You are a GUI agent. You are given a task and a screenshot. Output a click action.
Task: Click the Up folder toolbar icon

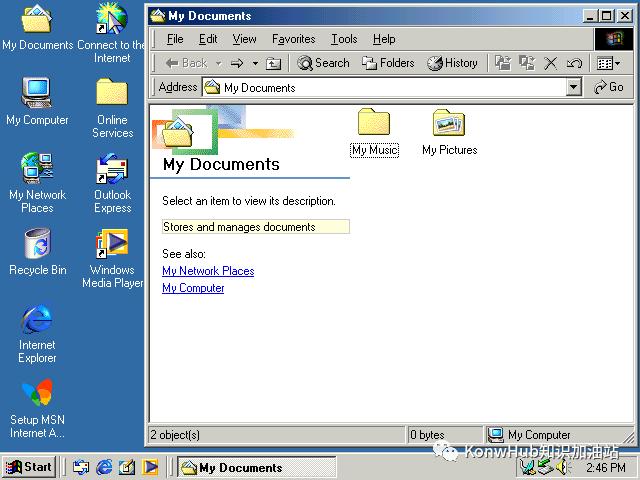click(x=273, y=63)
